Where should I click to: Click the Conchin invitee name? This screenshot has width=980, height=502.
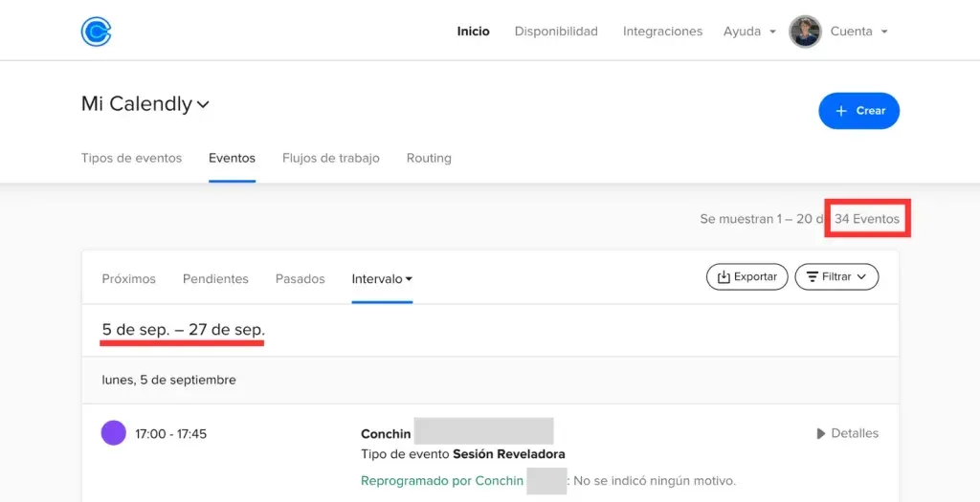(386, 434)
